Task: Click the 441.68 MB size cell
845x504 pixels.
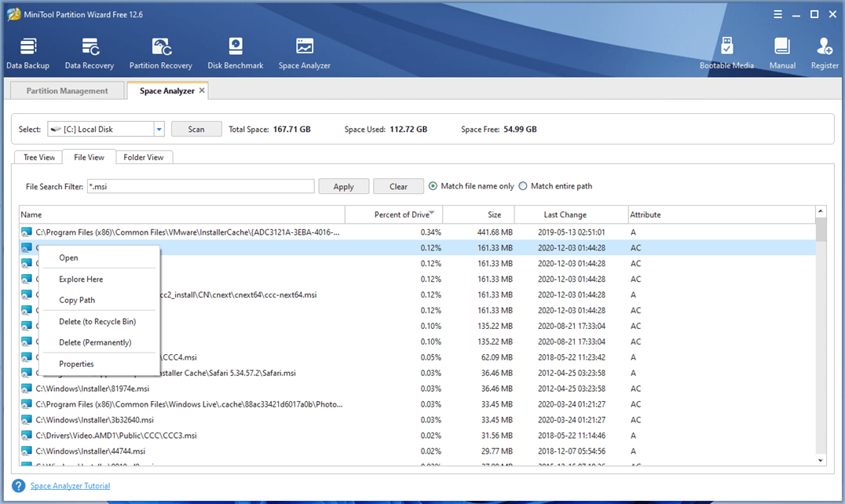Action: click(x=495, y=232)
